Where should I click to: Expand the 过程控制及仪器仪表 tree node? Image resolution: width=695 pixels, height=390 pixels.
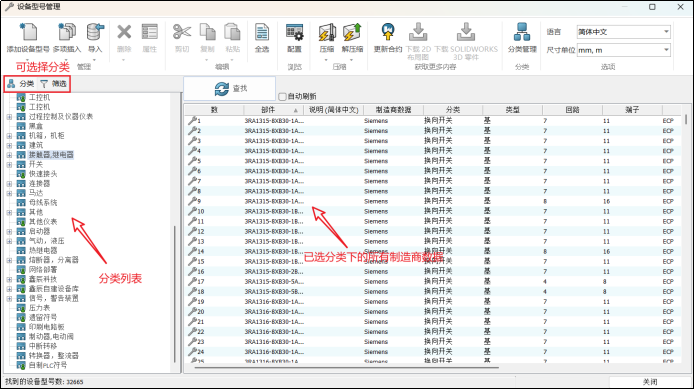pyautogui.click(x=9, y=117)
